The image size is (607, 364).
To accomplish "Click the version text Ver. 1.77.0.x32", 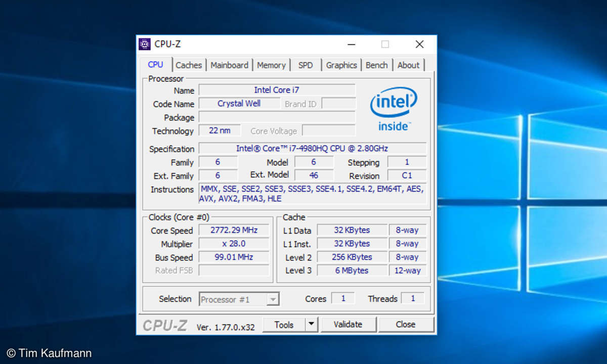I will [x=226, y=327].
